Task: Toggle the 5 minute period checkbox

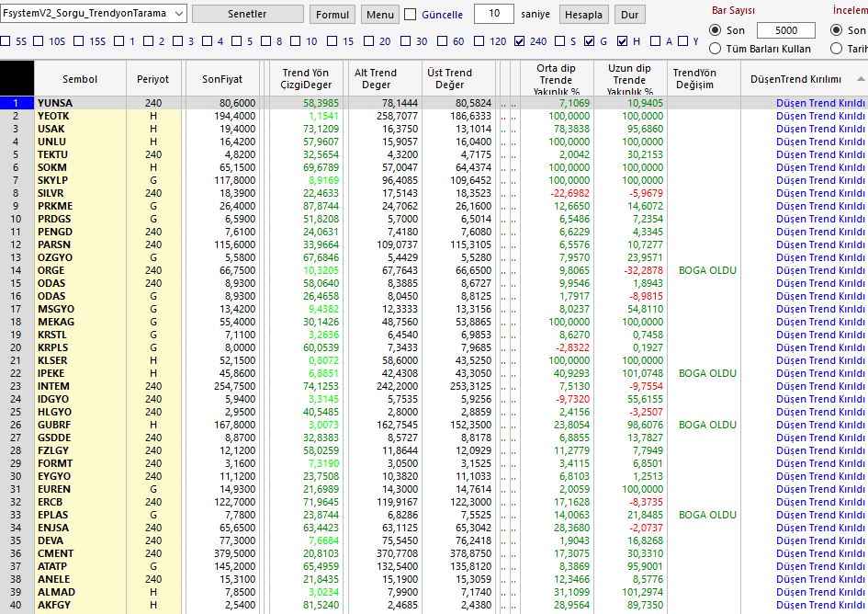Action: (236, 41)
